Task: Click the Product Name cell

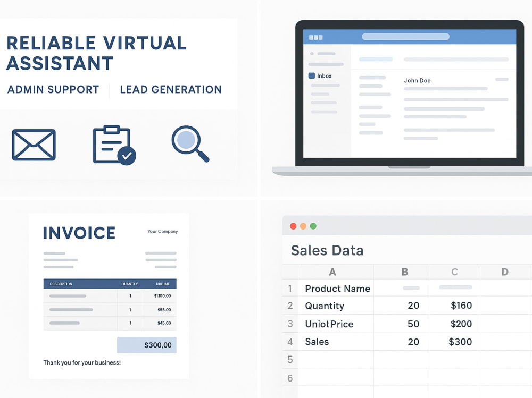Action: pos(336,289)
